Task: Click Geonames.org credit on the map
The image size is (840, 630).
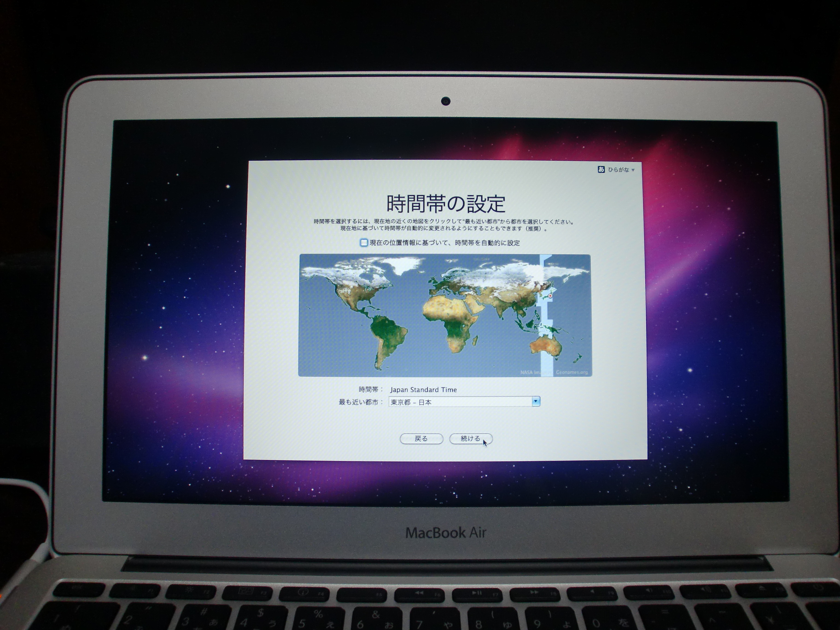Action: pos(572,372)
